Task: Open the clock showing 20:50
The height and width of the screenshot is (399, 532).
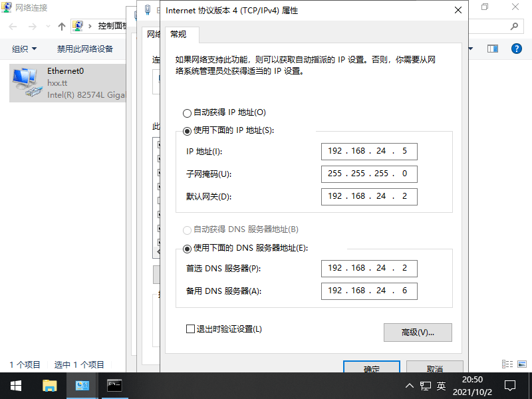Action: (472, 386)
